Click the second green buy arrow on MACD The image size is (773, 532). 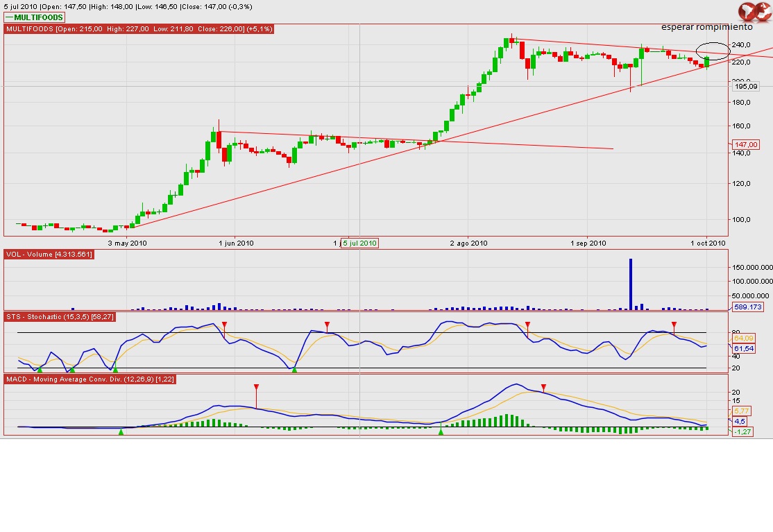pos(441,432)
